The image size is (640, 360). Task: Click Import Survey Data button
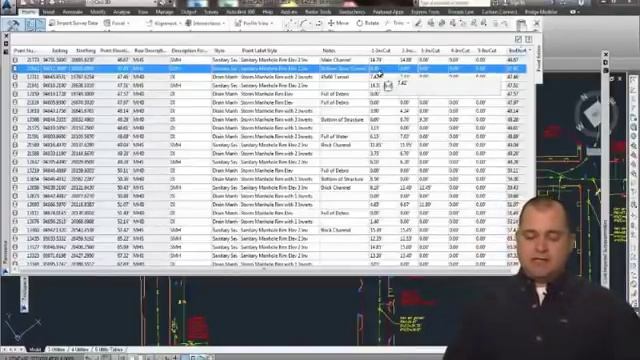pyautogui.click(x=73, y=23)
